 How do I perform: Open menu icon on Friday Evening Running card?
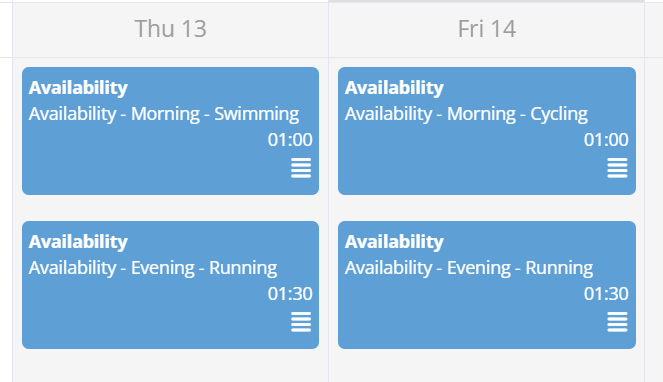[617, 322]
